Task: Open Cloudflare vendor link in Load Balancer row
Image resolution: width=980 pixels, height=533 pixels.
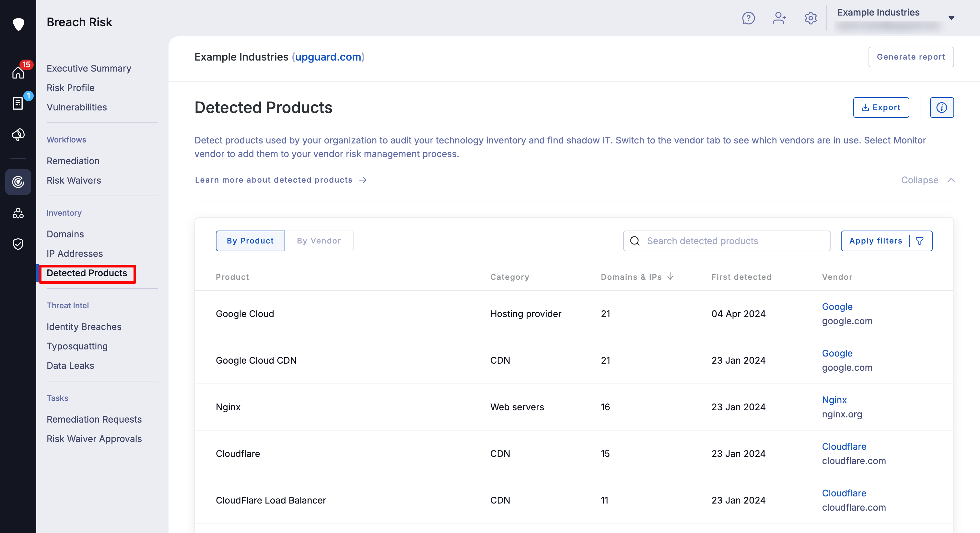Action: click(x=844, y=493)
